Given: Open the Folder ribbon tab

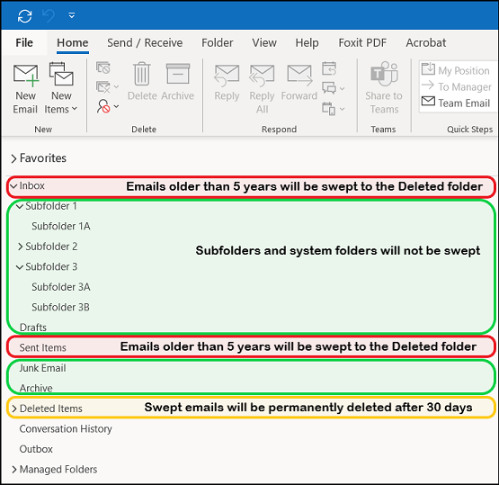Looking at the screenshot, I should [217, 43].
